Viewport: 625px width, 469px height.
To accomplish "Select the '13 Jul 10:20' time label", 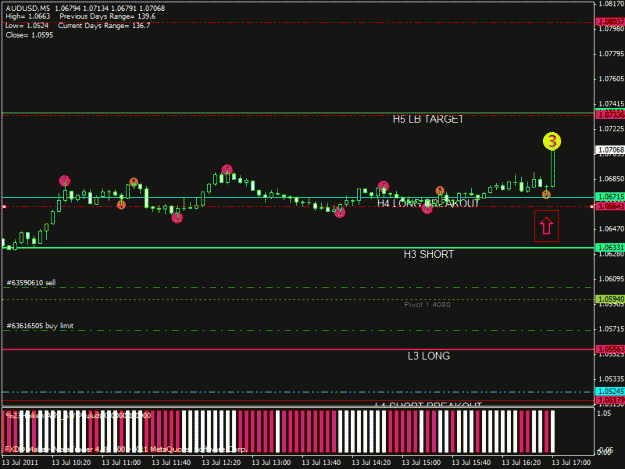I will pyautogui.click(x=71, y=463).
